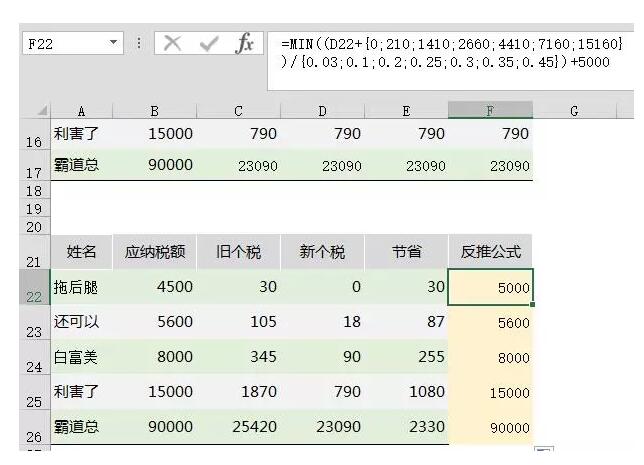This screenshot has height=465, width=644.
Task: Click cell 1870 in row 25
Action: (x=238, y=391)
